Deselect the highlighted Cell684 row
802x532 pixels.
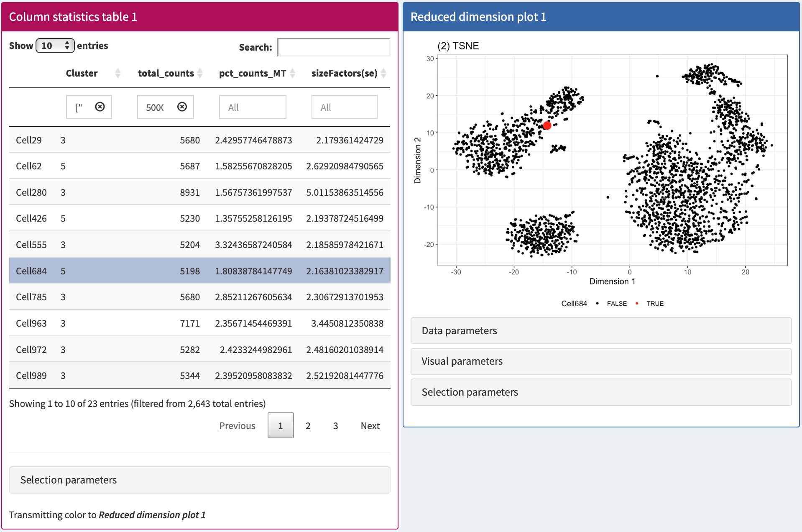[199, 271]
